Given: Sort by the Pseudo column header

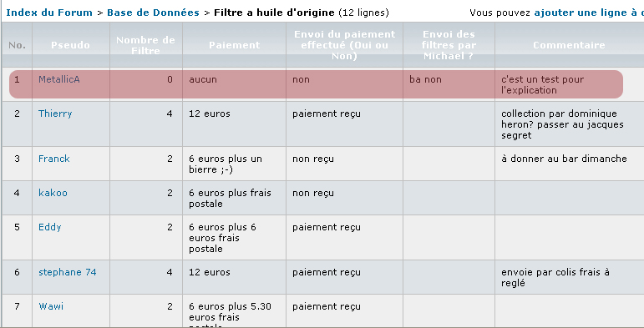Looking at the screenshot, I should (x=71, y=45).
